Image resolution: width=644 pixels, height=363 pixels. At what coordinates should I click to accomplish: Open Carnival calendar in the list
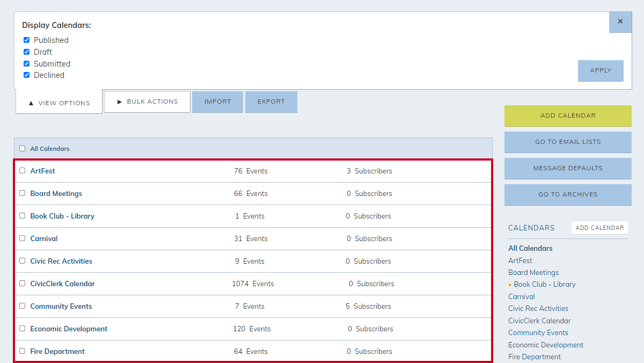click(44, 238)
